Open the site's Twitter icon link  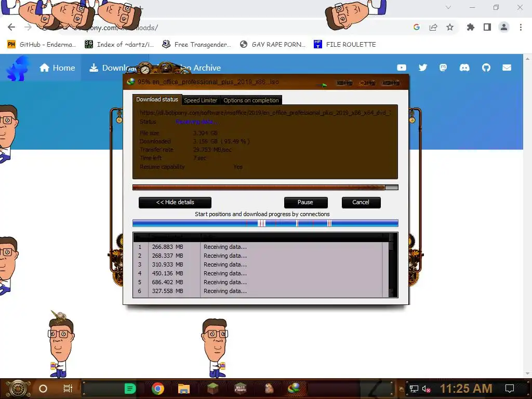423,68
